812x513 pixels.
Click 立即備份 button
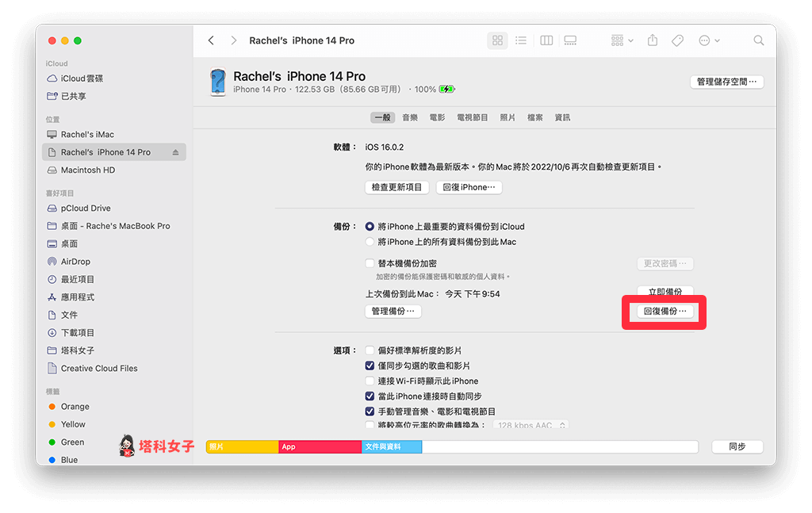pos(665,292)
